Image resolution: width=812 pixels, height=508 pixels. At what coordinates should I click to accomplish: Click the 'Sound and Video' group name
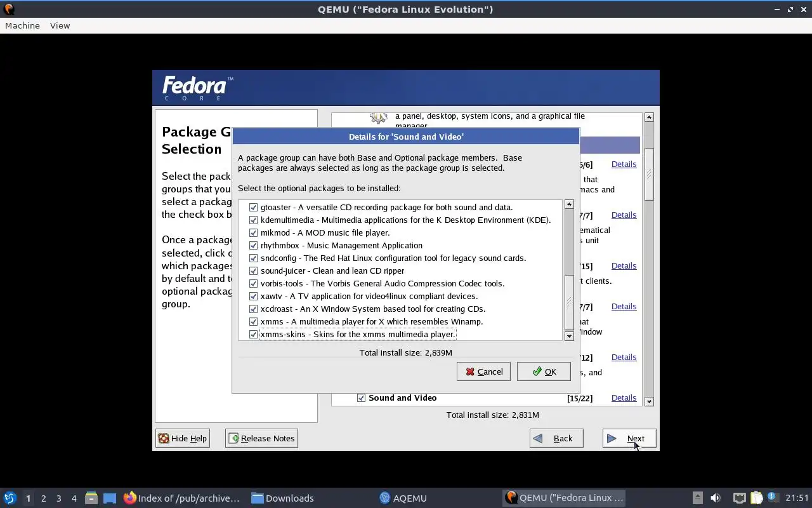point(403,398)
